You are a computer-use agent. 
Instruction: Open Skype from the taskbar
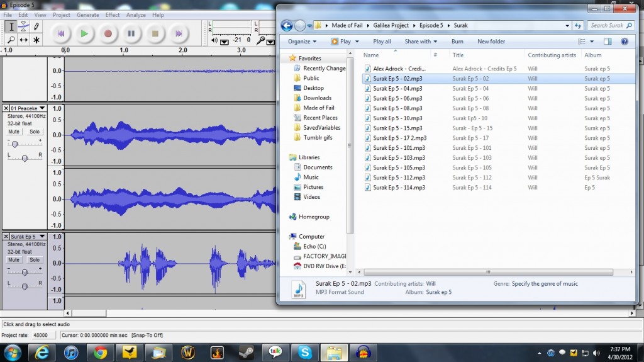click(x=305, y=353)
